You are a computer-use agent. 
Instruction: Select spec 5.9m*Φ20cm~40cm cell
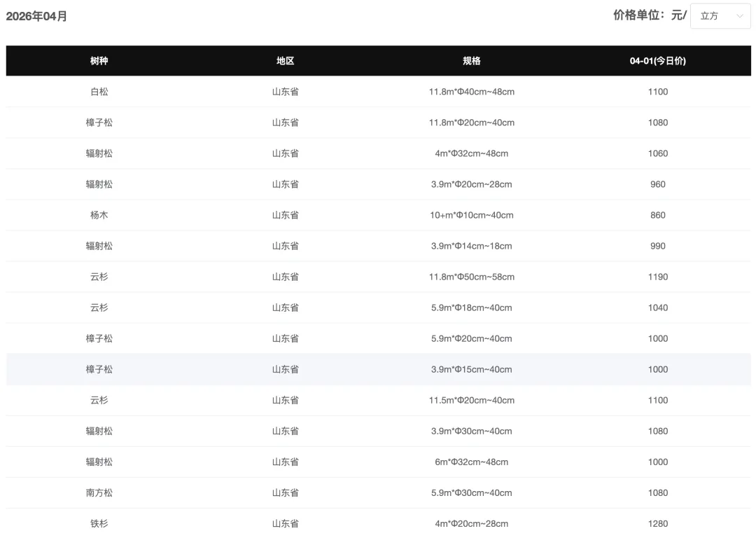472,339
